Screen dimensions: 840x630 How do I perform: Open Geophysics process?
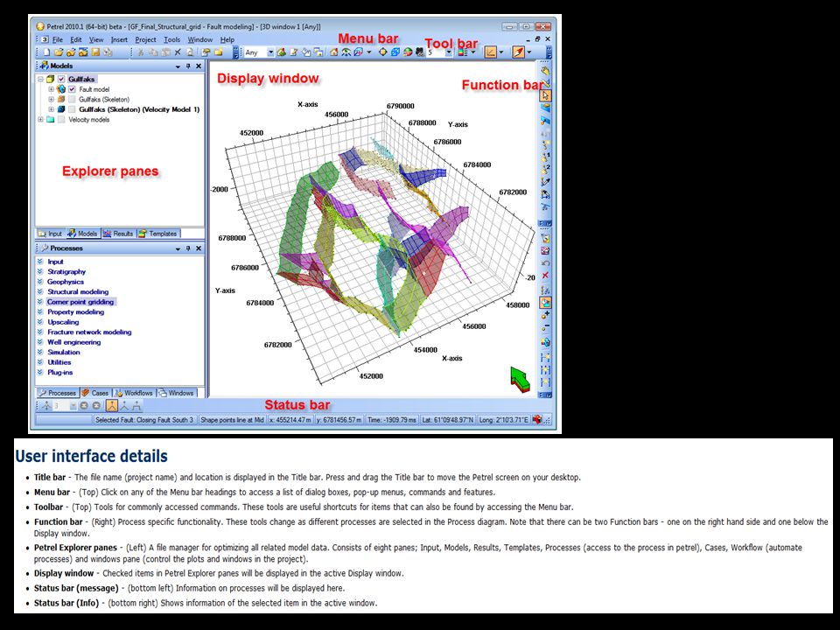click(66, 282)
